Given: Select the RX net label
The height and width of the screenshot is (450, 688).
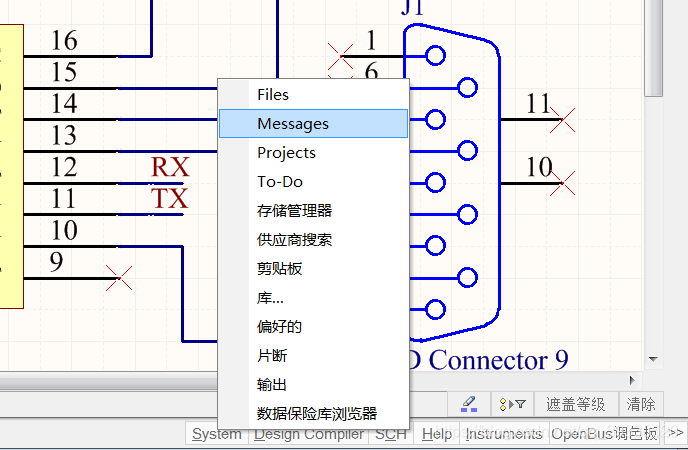Looking at the screenshot, I should coord(170,167).
